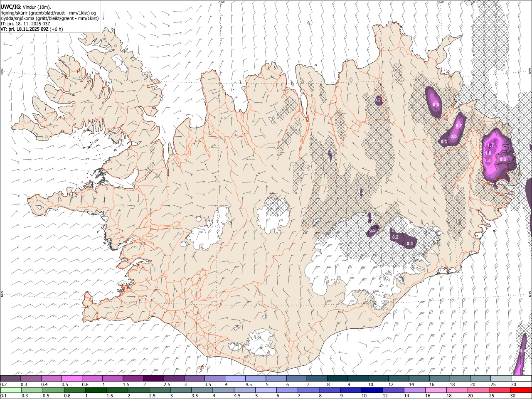Select the lower legend's light pink 16 swatch
Viewport: 532px width, 399px height.
tap(435, 390)
